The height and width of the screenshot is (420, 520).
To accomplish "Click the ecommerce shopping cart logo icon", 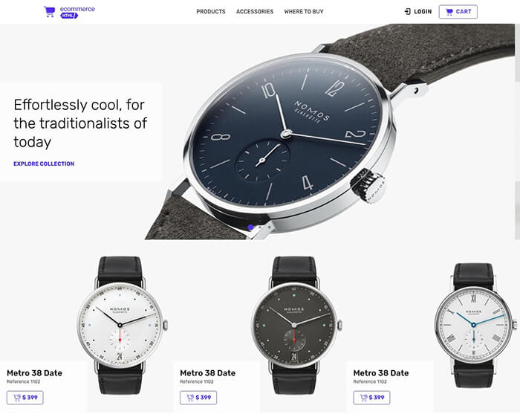I will [50, 12].
